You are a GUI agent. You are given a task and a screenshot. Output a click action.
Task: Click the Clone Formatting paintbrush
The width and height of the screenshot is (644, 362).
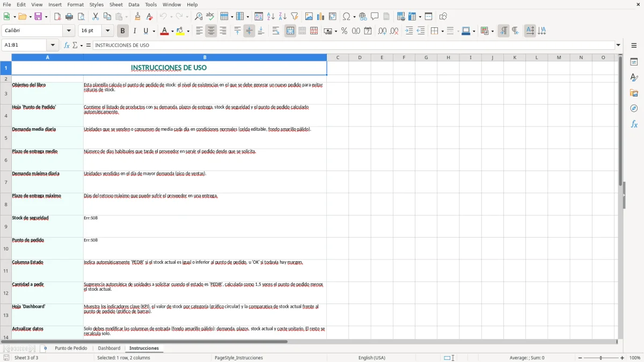click(x=138, y=17)
